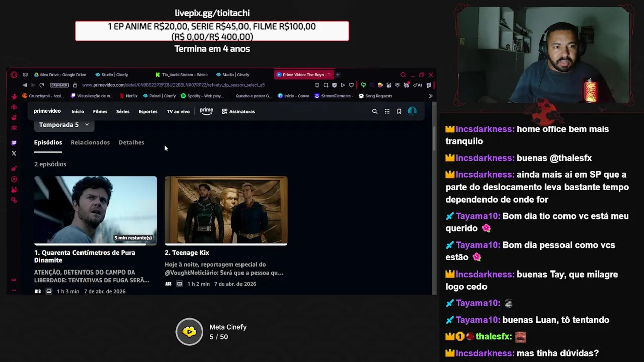Click the CASHBACK badge in the address bar

[59, 85]
